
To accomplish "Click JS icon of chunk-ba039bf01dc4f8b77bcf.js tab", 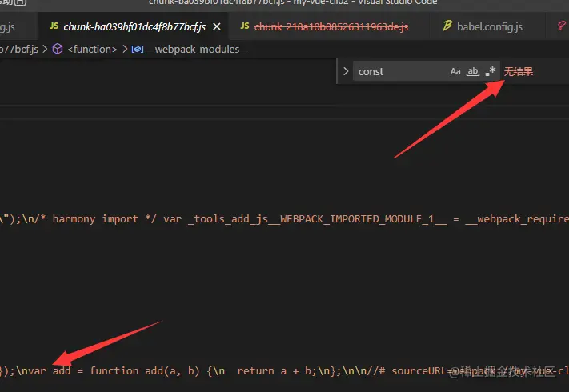I will point(54,26).
